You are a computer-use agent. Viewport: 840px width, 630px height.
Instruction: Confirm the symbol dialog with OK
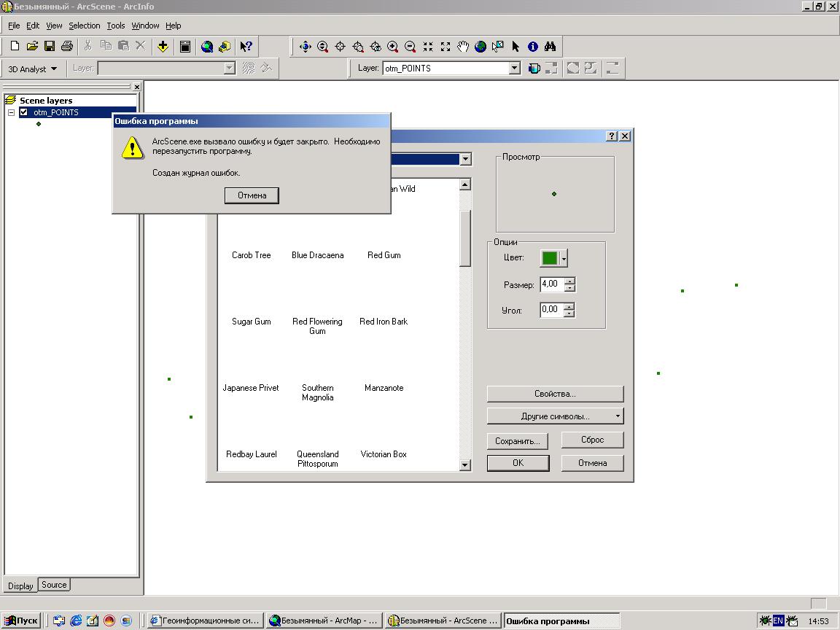518,463
